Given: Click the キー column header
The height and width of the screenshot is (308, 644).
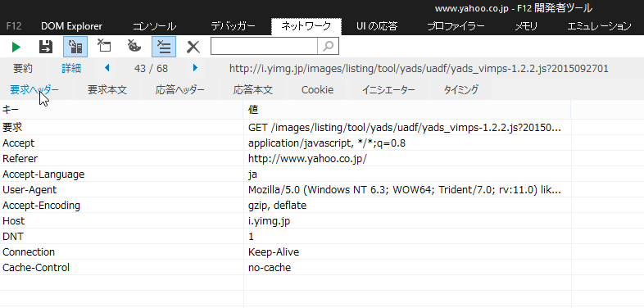Looking at the screenshot, I should click(x=121, y=110).
